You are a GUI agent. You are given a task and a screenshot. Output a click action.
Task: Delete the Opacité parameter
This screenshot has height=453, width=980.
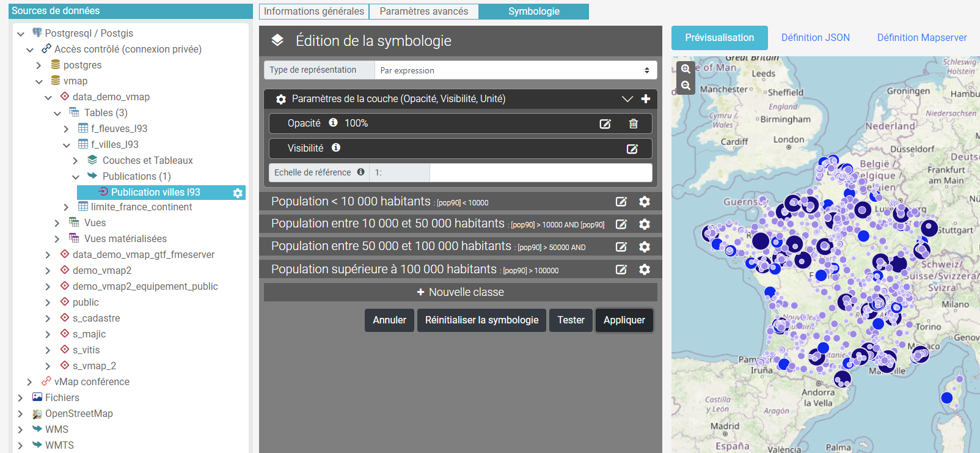(x=634, y=123)
